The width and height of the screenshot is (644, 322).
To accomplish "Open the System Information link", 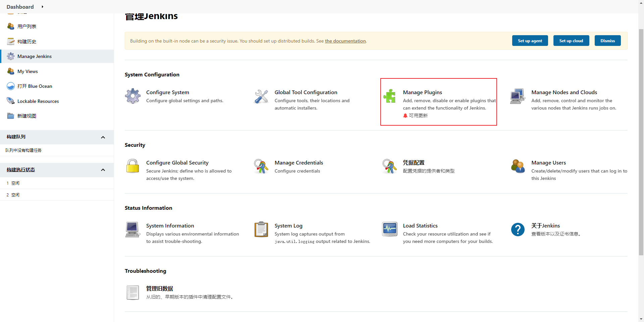I will (x=170, y=226).
